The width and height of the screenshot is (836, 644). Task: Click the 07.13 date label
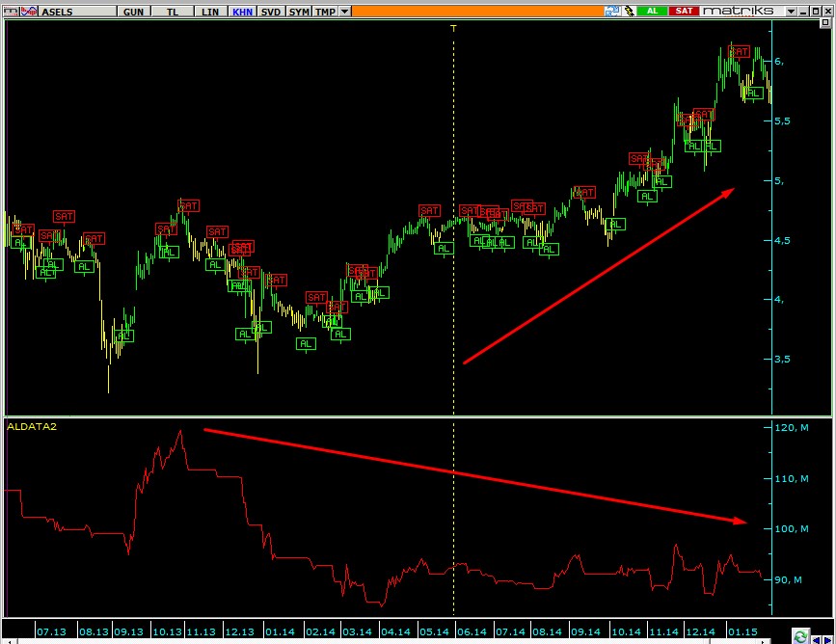52,631
